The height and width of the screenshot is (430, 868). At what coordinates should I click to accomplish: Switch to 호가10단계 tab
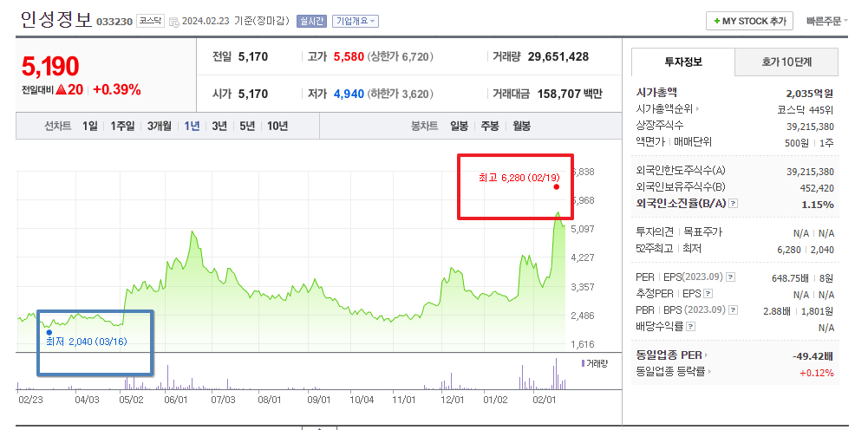click(x=786, y=62)
